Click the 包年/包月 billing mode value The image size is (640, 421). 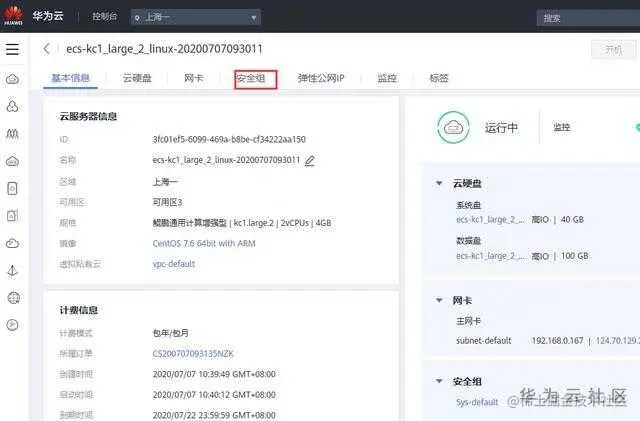(x=171, y=333)
